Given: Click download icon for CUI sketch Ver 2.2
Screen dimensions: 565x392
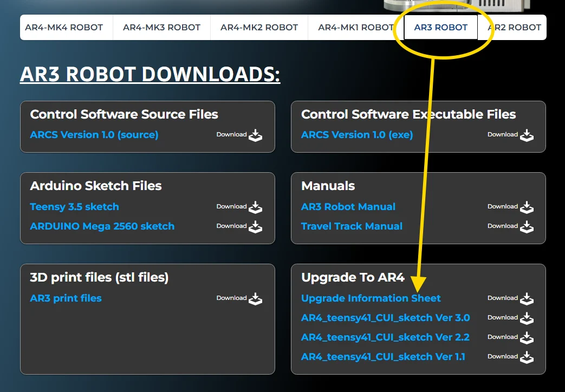Looking at the screenshot, I should 527,338.
